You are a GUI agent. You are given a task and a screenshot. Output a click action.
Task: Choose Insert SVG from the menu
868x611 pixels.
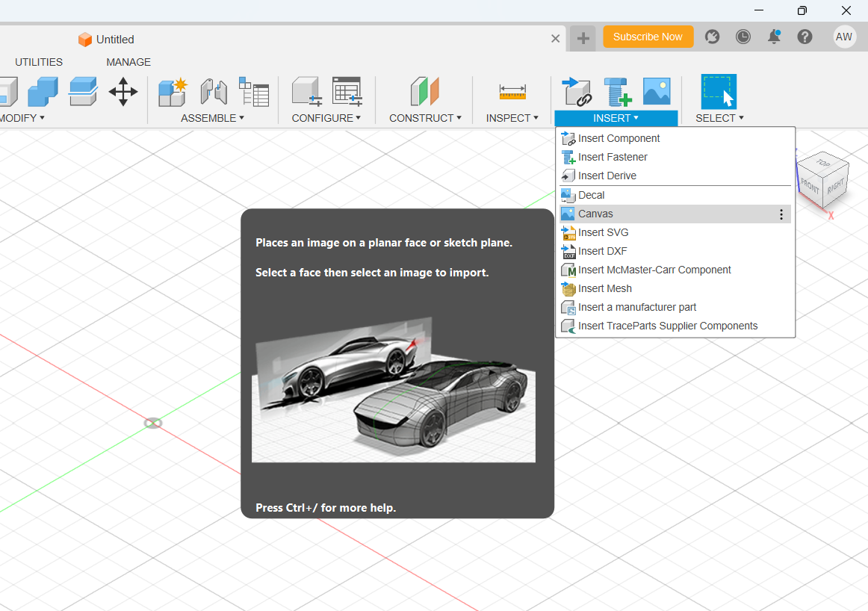click(675, 232)
